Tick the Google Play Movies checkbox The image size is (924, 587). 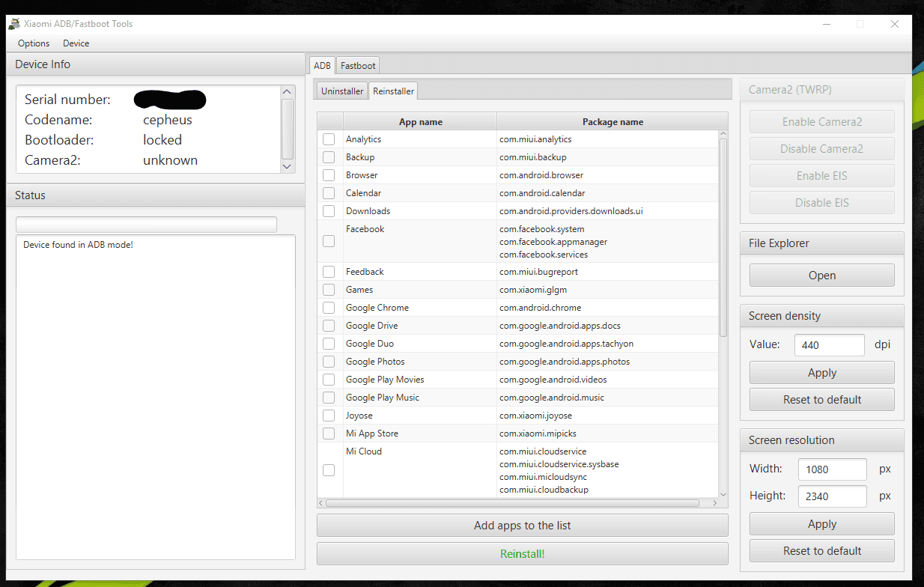(329, 380)
